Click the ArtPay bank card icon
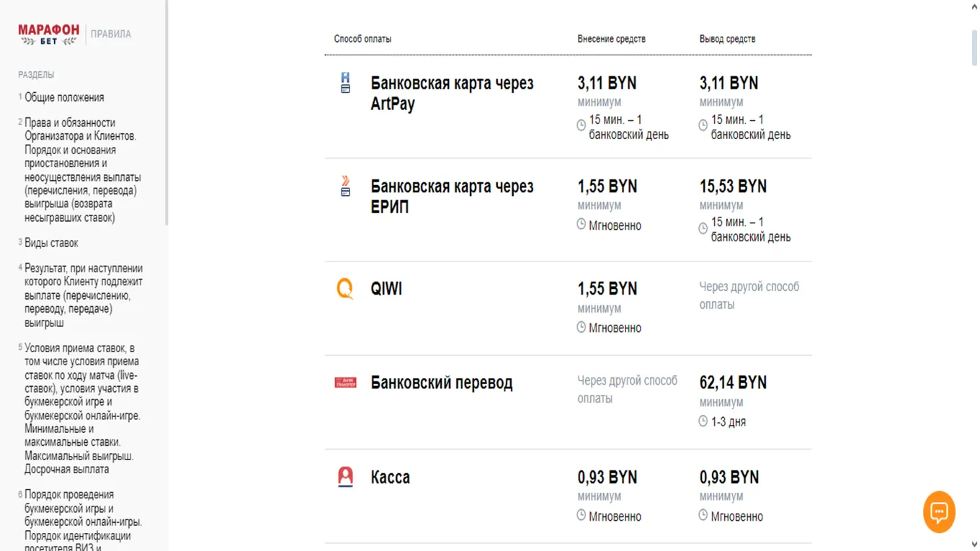The height and width of the screenshot is (551, 980). [x=345, y=83]
